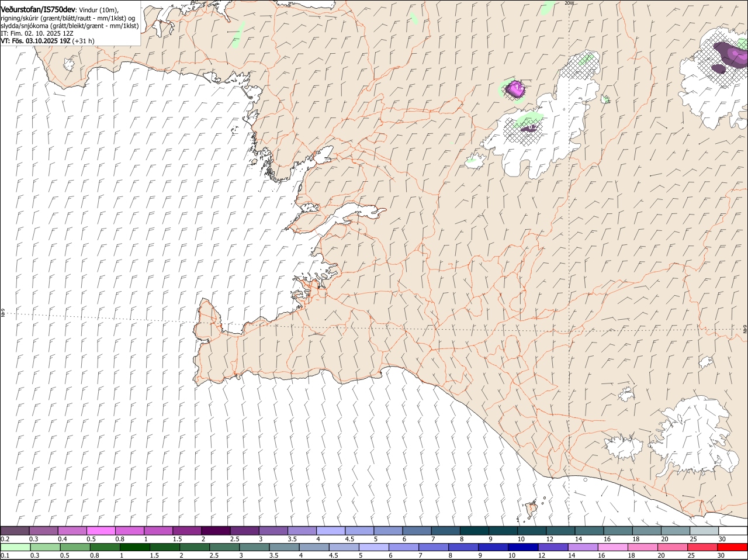Click the 'VT: Fös. 03.10.2025 19Z (+31 h)' line
Viewport: 748px width, 560px height.
tap(48, 41)
